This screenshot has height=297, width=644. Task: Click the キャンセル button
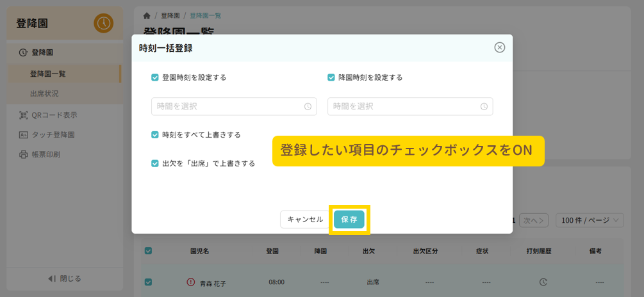[305, 220]
